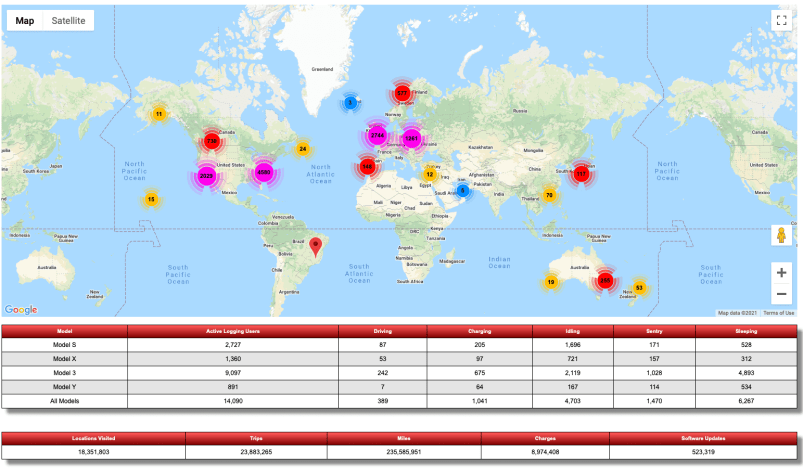Click the yellow 53 cluster near New Zealand
The height and width of the screenshot is (475, 803).
[639, 288]
